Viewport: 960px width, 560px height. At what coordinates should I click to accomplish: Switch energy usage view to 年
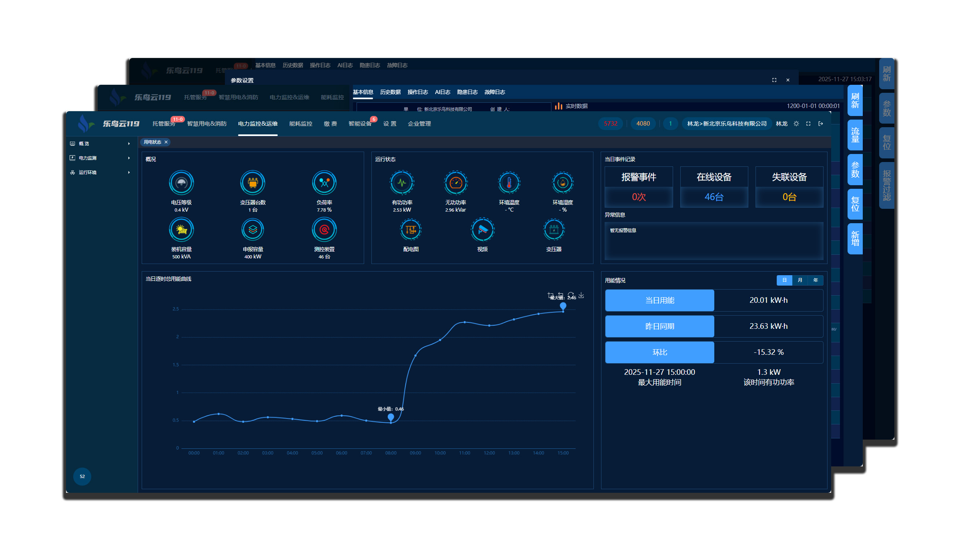815,280
